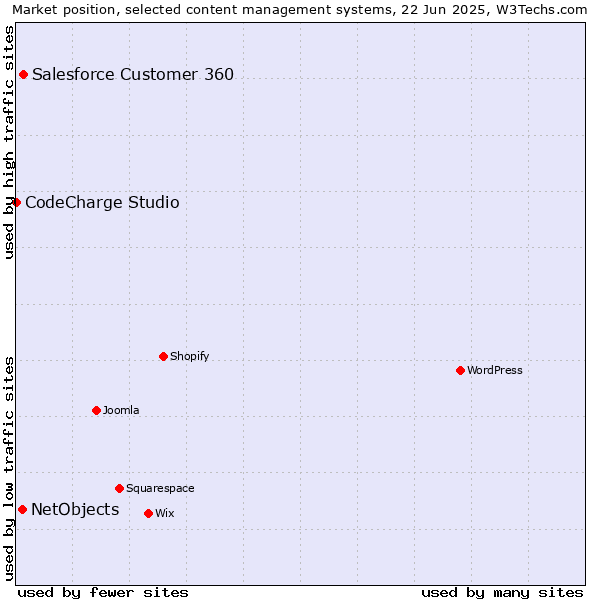This screenshot has height=600, width=600.
Task: Click the Salesforce Customer 360 red data point
Action: (x=23, y=75)
